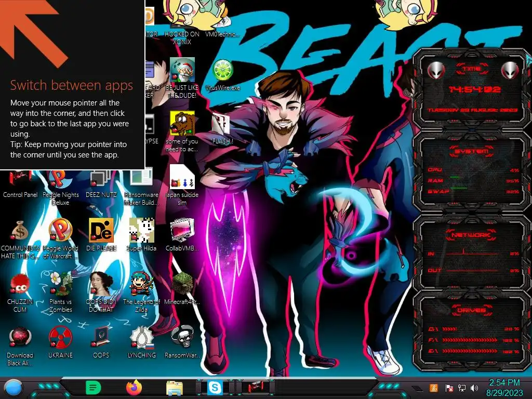Switch to the red-themed app in taskbar

point(256,388)
